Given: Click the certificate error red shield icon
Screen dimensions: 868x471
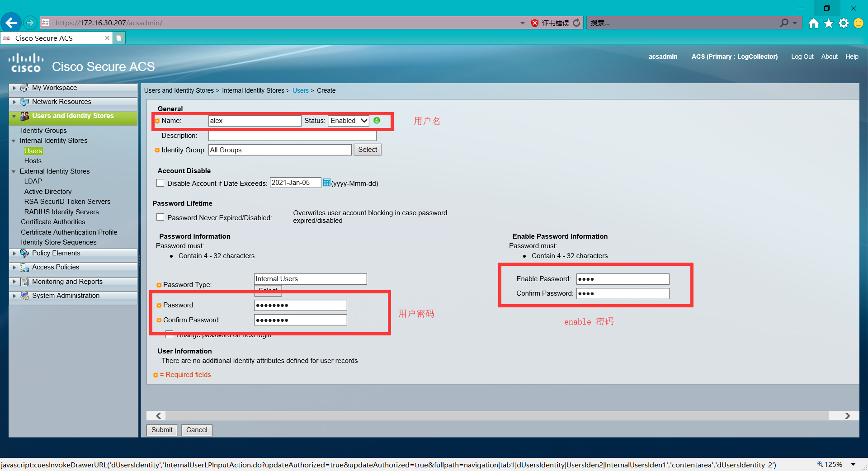Looking at the screenshot, I should click(x=535, y=23).
